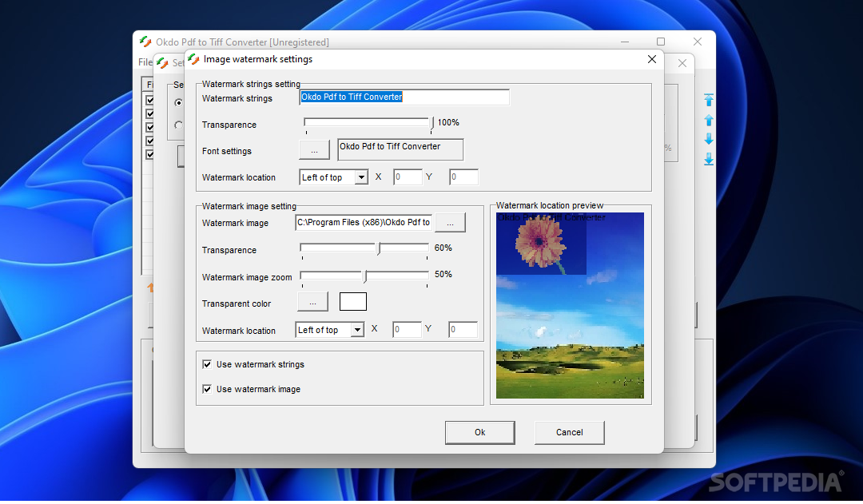Click the Image watermark settings dialog icon
Screen dimensions: 863x504
pos(193,59)
